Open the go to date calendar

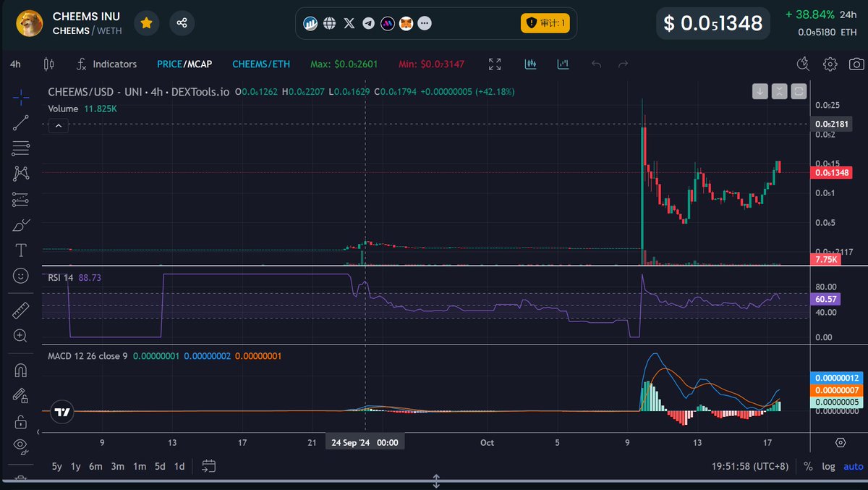[x=209, y=466]
